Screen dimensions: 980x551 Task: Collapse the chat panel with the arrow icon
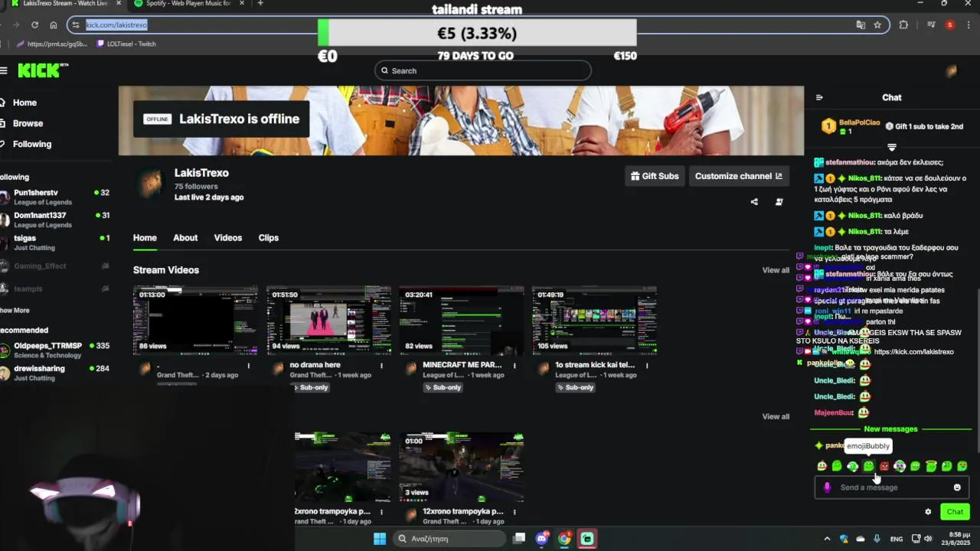pyautogui.click(x=819, y=97)
